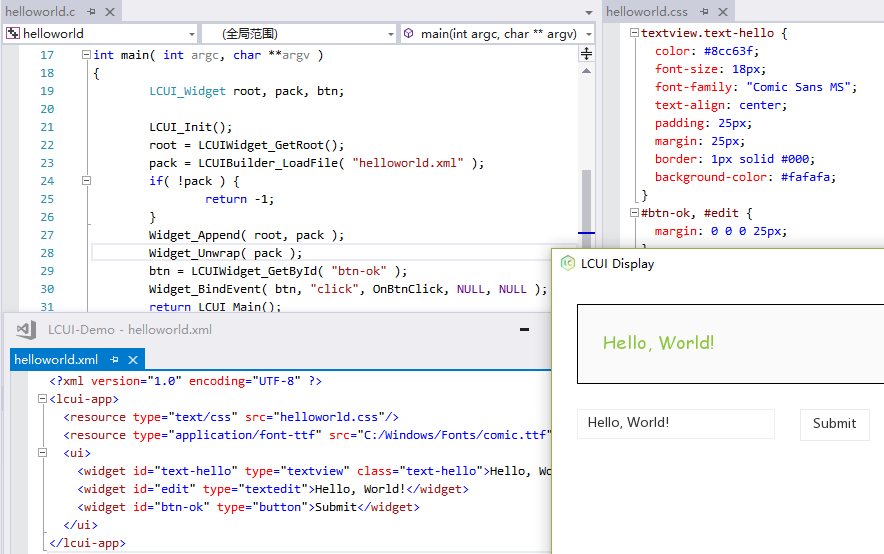Open the helloworld.css tab
The image size is (884, 554).
pyautogui.click(x=647, y=11)
